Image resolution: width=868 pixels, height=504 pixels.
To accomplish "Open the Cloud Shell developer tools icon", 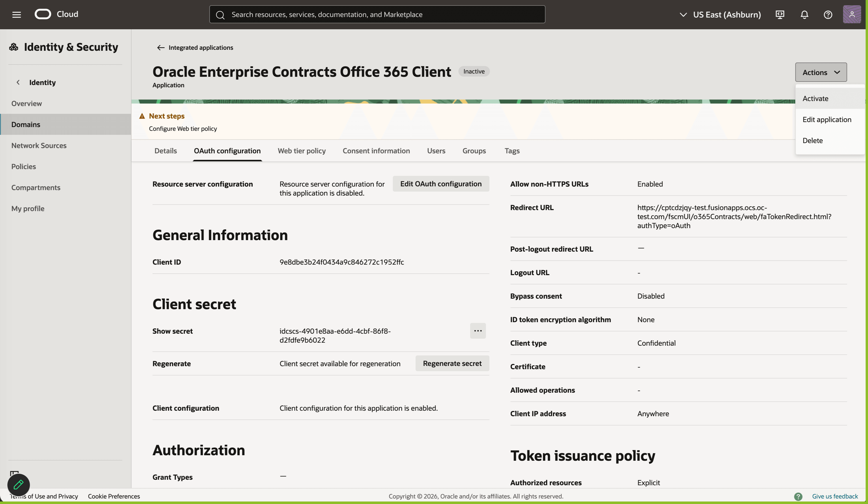I will (x=780, y=15).
